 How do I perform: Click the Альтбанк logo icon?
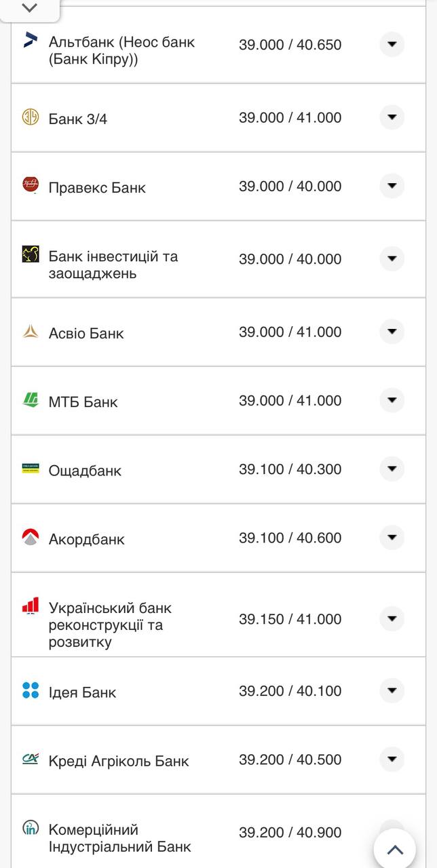coord(31,39)
